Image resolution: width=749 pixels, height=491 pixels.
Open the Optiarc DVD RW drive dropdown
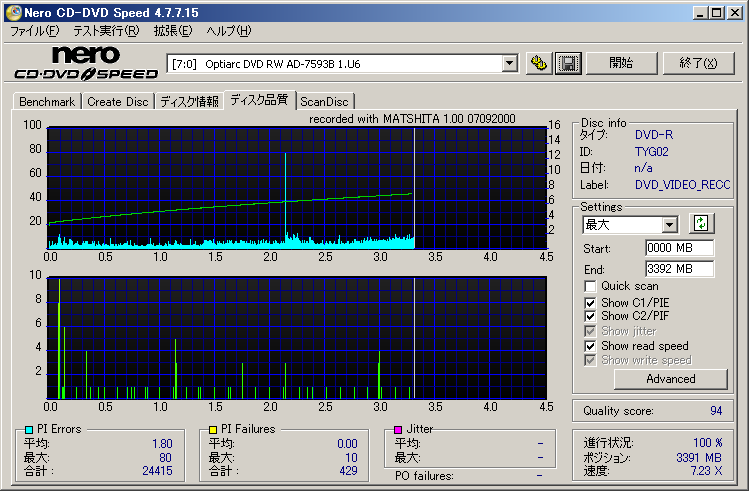click(x=510, y=63)
